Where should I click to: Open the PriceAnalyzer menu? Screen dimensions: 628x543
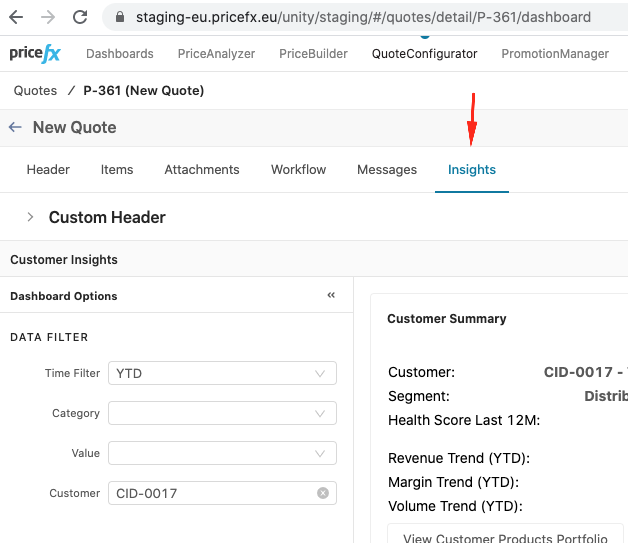point(216,54)
